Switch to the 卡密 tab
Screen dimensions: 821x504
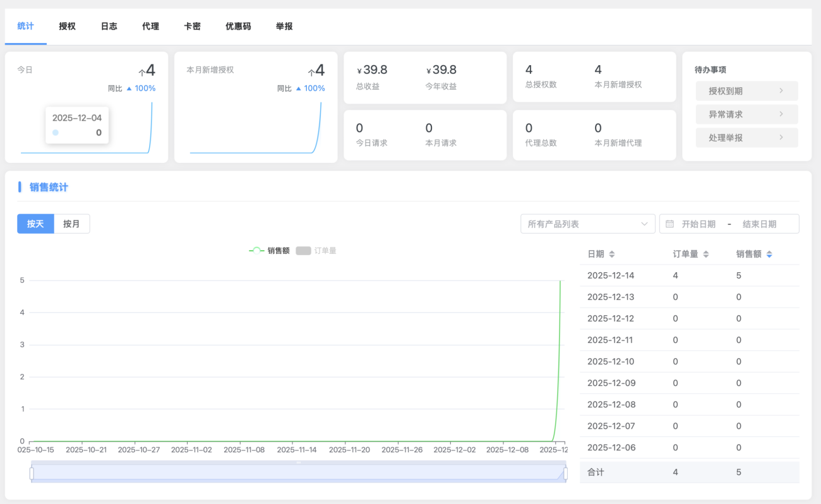[192, 27]
